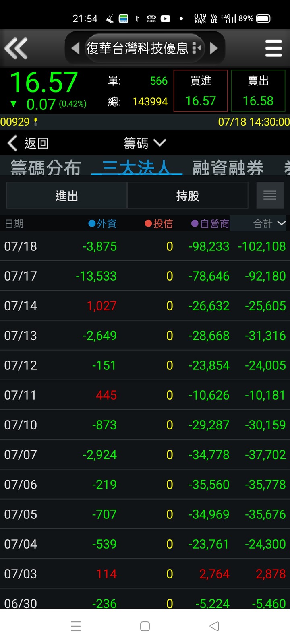Tap the single volume 566

click(159, 81)
